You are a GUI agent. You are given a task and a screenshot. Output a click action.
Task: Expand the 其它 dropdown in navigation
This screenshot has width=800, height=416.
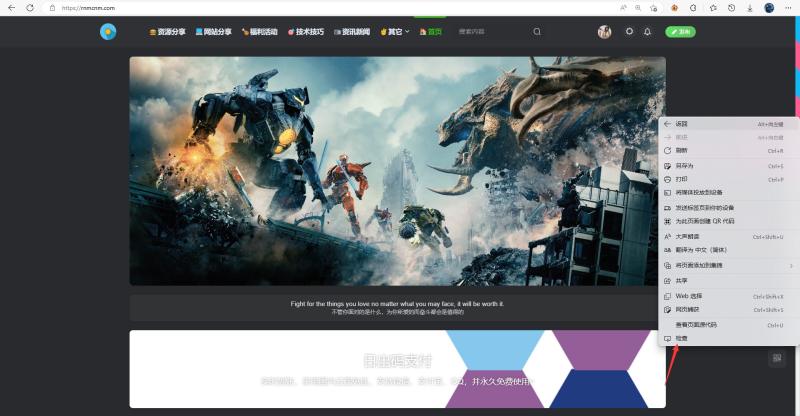tap(395, 32)
